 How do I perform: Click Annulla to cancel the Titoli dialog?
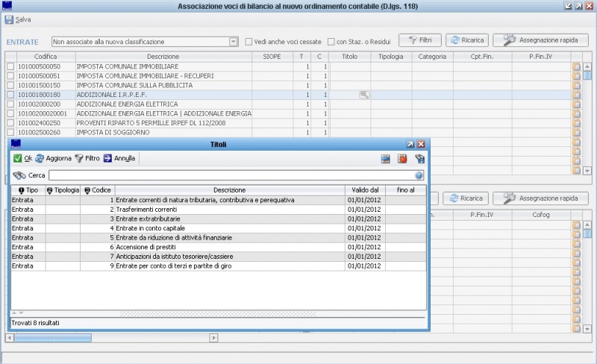(x=119, y=158)
